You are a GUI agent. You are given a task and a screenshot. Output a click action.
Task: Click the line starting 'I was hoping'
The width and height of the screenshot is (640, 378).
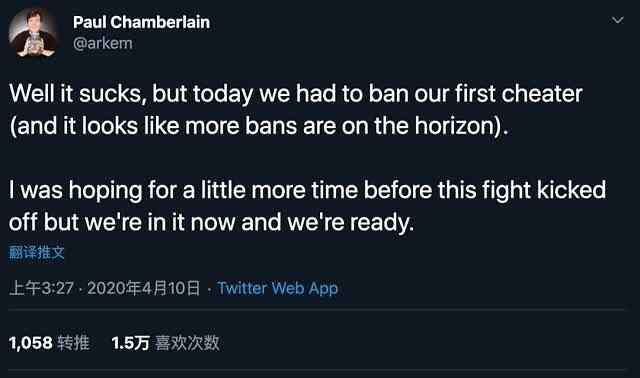[307, 190]
